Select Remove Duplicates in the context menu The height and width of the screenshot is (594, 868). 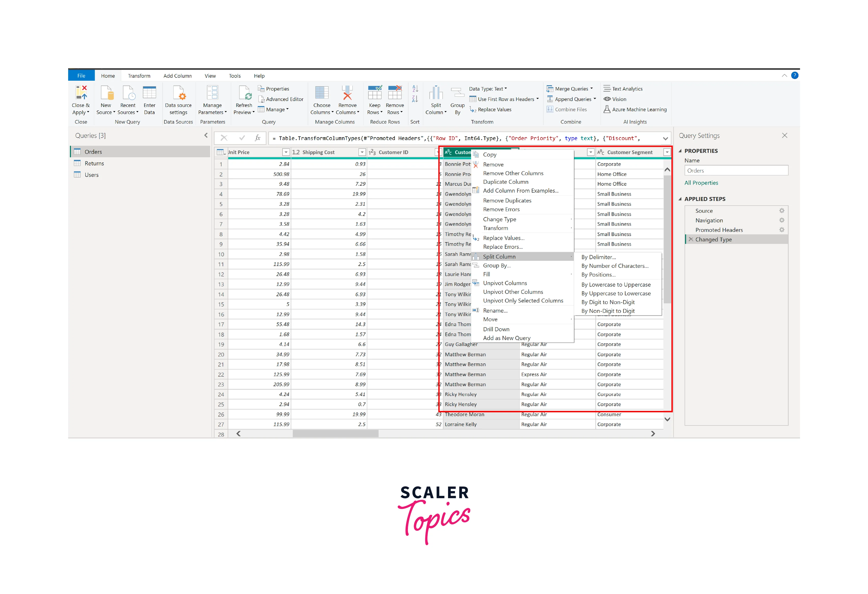click(x=507, y=201)
